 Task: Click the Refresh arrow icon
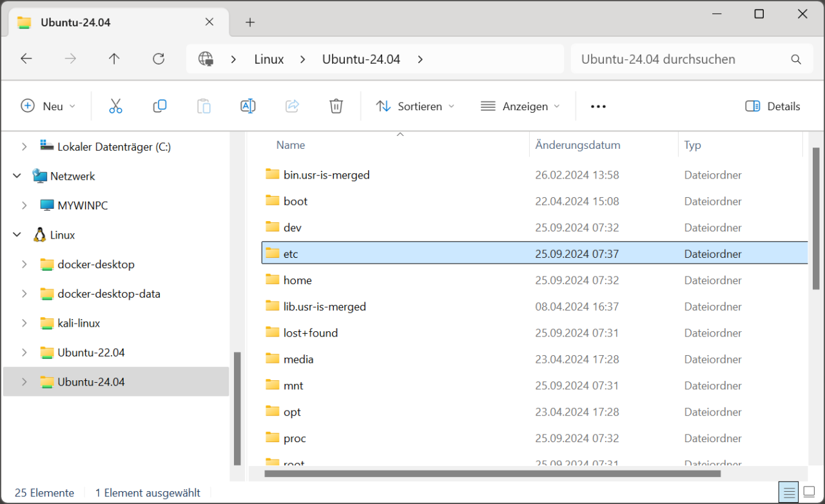tap(159, 59)
